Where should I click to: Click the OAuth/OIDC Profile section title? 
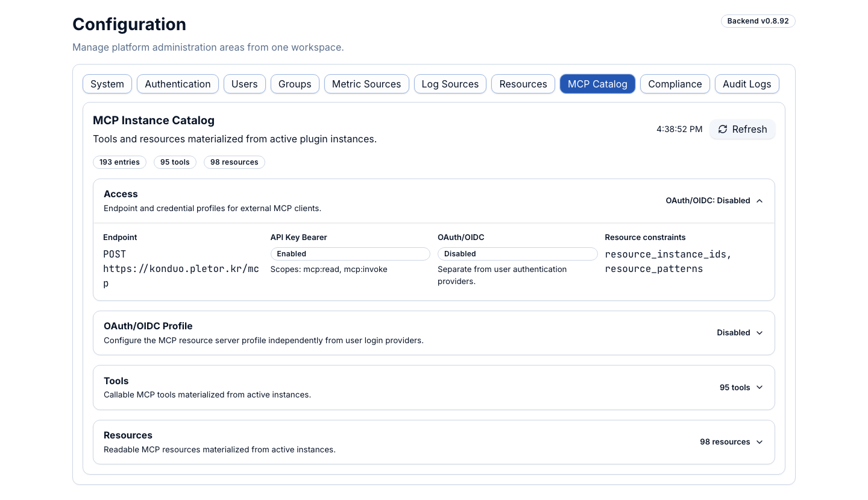148,326
